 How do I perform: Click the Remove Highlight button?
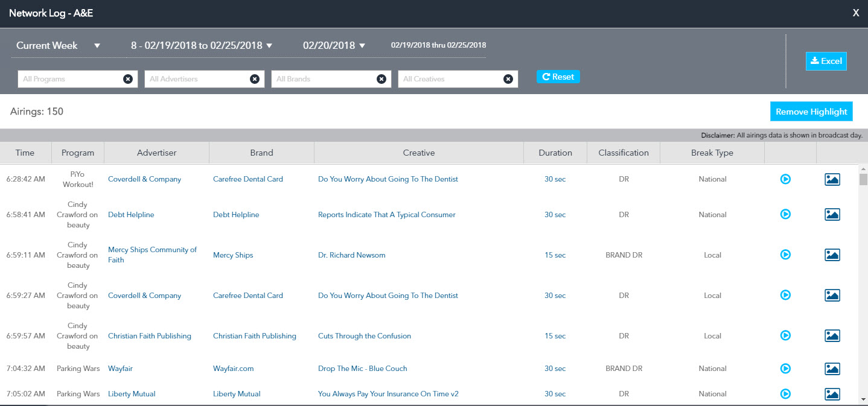[811, 112]
